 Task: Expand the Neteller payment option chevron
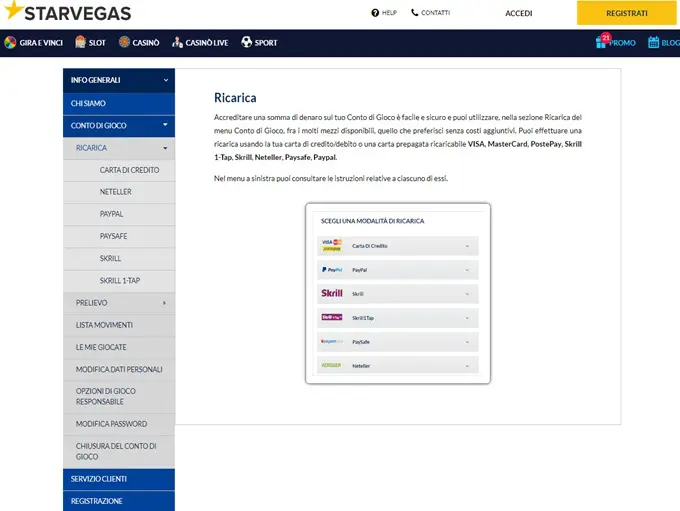(467, 366)
